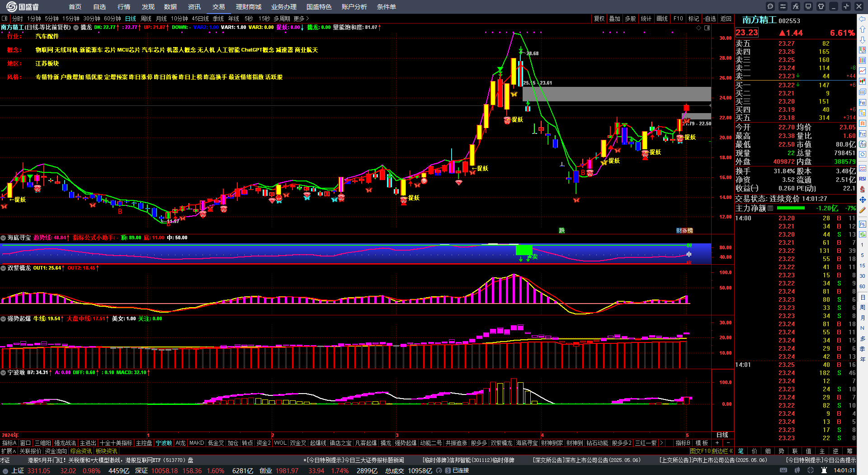Click the gray gap rectangle on price chart
868x475 pixels.
[617, 94]
